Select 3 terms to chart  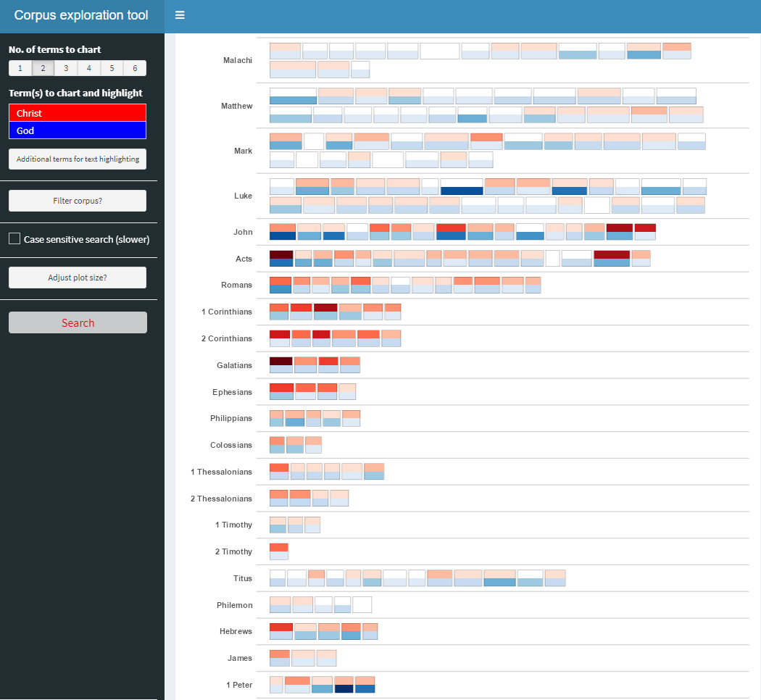[66, 68]
